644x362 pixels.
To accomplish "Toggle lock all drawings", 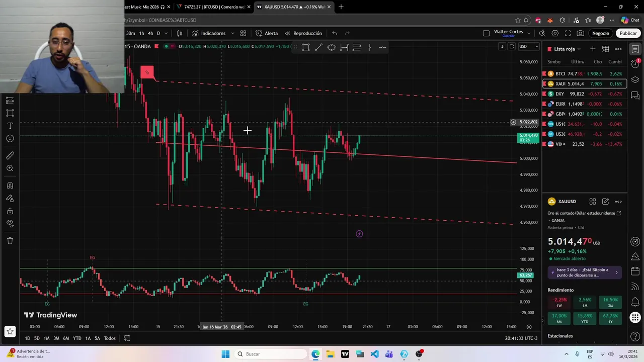I will [x=10, y=211].
